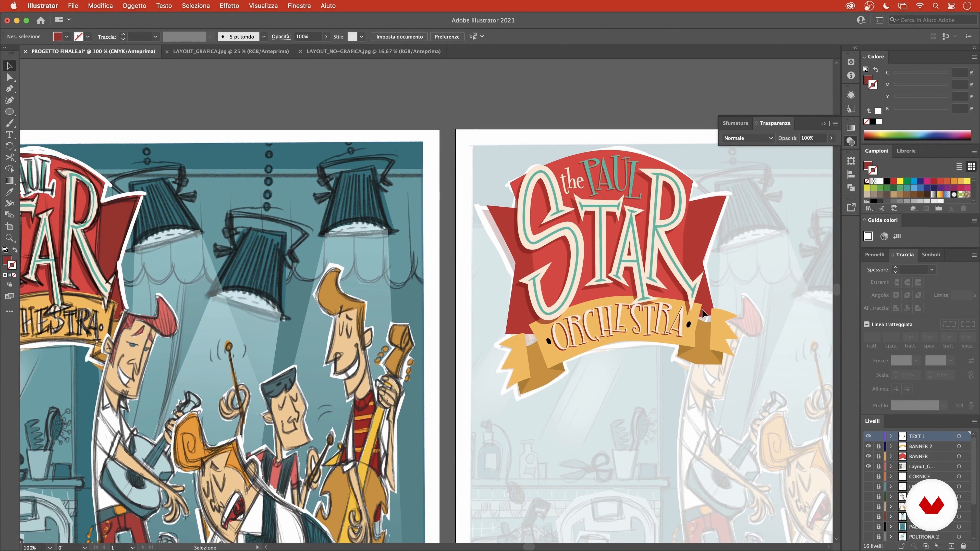Create a new layer in Livelli panel
Screen dimensions: 980x551
coord(951,546)
